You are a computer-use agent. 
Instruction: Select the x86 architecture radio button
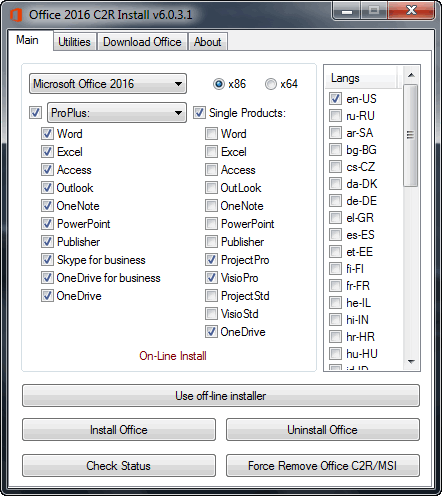(x=219, y=84)
